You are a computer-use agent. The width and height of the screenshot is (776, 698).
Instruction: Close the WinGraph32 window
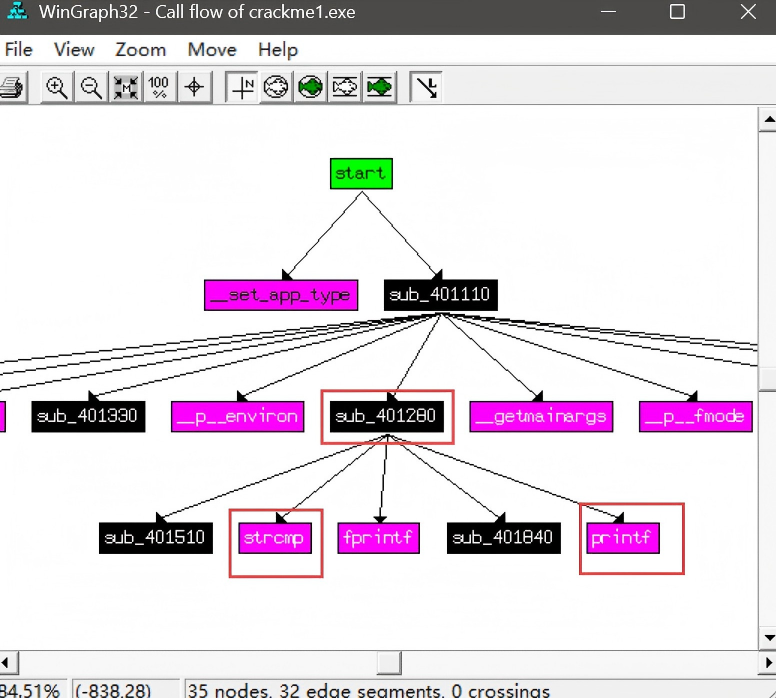click(748, 11)
